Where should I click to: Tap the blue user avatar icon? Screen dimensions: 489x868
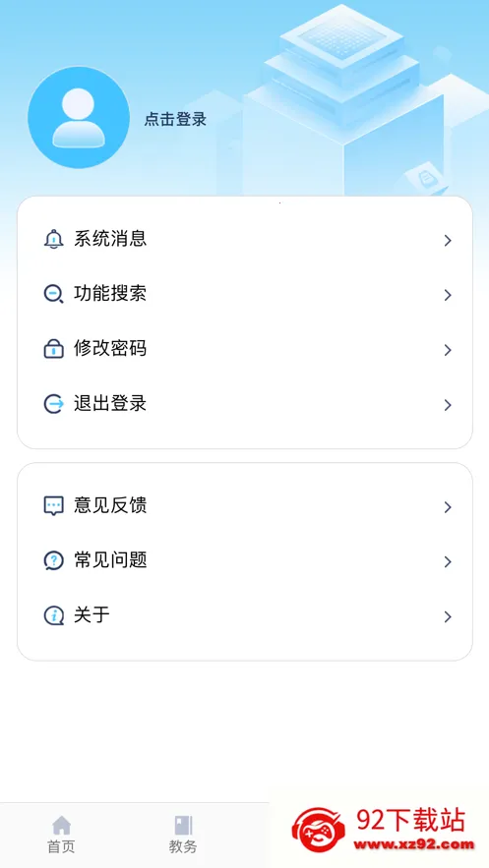click(x=79, y=117)
